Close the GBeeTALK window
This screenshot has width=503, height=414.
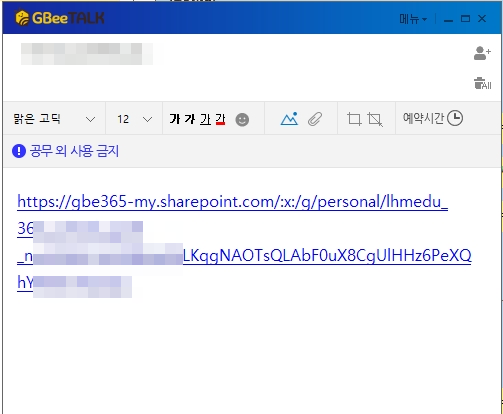[x=482, y=19]
